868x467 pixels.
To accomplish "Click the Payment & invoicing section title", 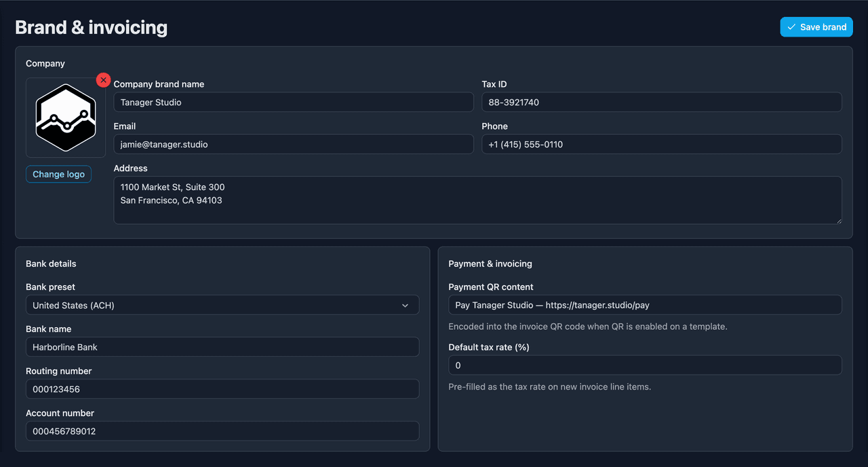I will point(490,264).
